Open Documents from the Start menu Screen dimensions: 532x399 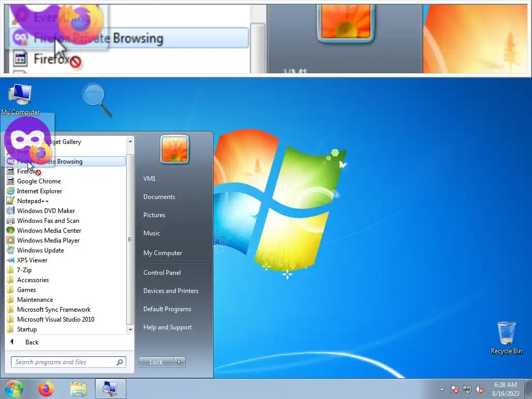[159, 197]
